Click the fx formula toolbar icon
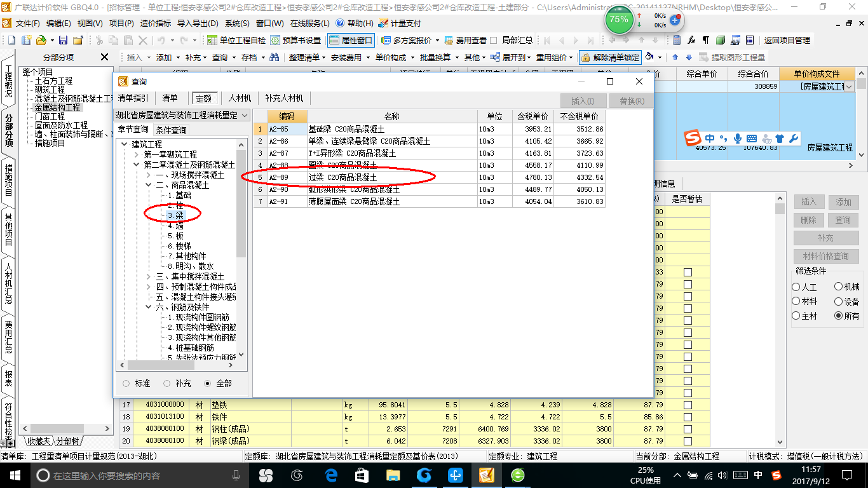The width and height of the screenshot is (868, 488). point(691,40)
